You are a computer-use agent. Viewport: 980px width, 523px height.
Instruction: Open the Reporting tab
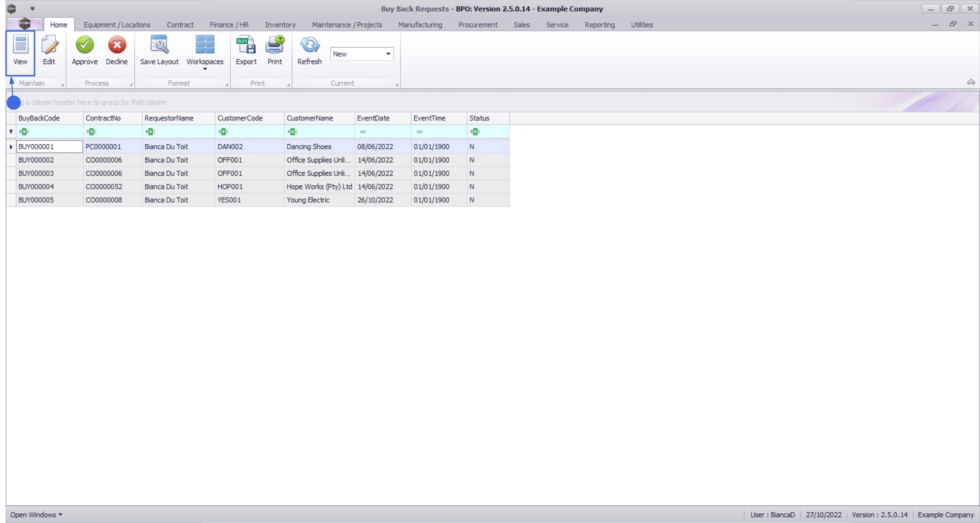(599, 24)
